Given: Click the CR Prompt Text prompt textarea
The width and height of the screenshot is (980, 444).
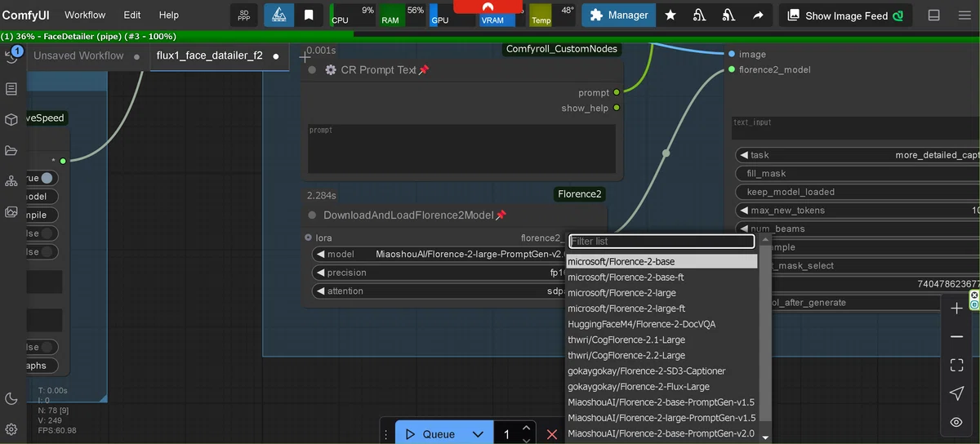Looking at the screenshot, I should point(462,148).
